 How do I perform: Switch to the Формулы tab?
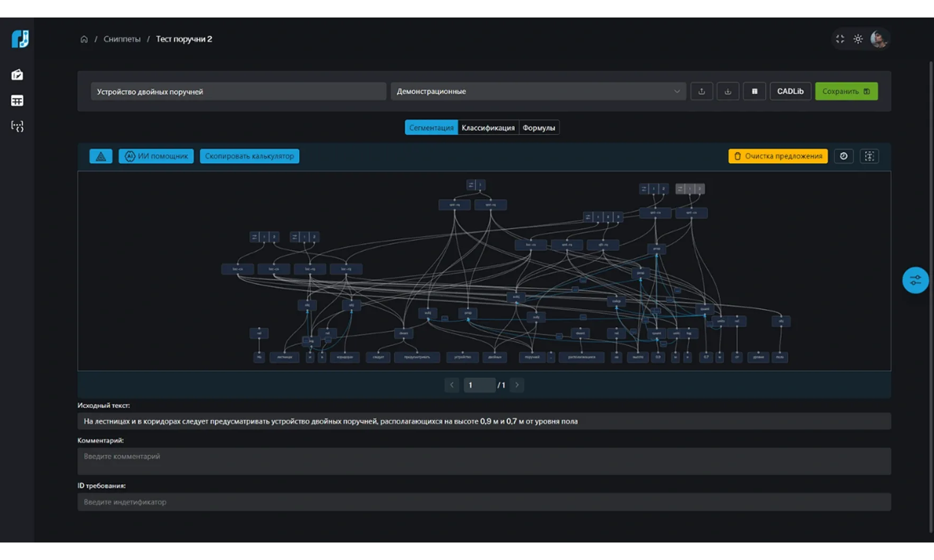coord(539,128)
